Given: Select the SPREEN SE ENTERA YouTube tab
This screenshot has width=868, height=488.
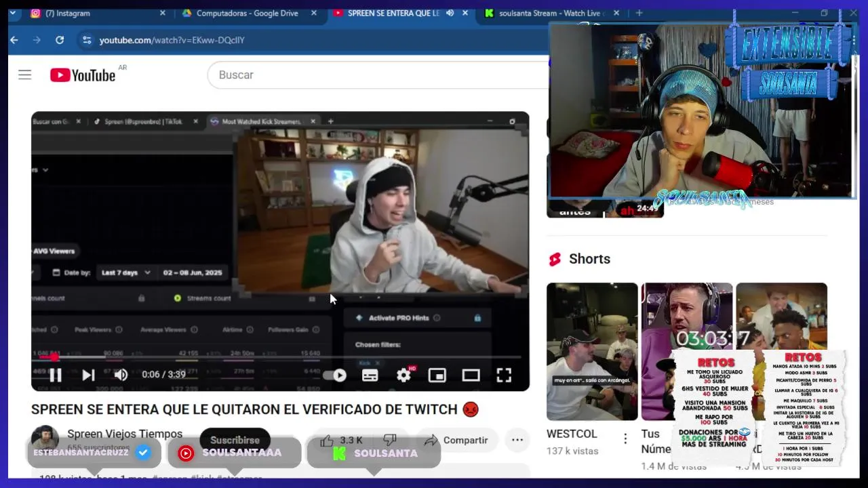Looking at the screenshot, I should [393, 13].
